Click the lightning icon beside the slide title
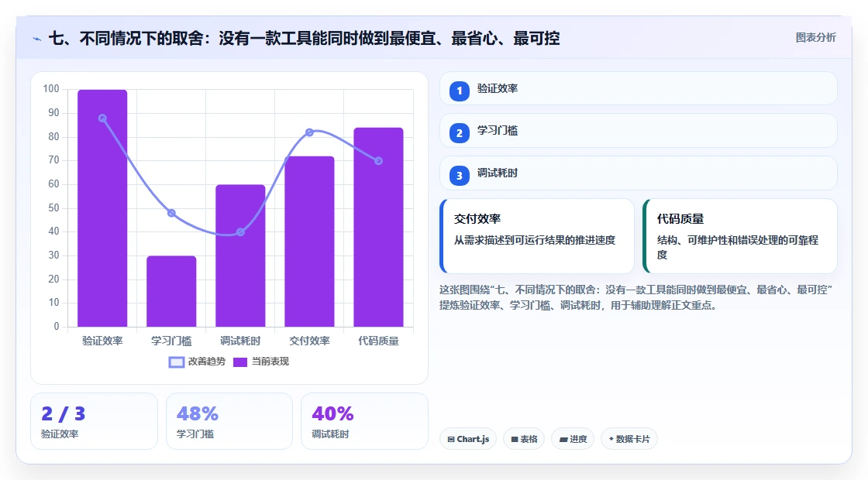868x480 pixels. [37, 39]
